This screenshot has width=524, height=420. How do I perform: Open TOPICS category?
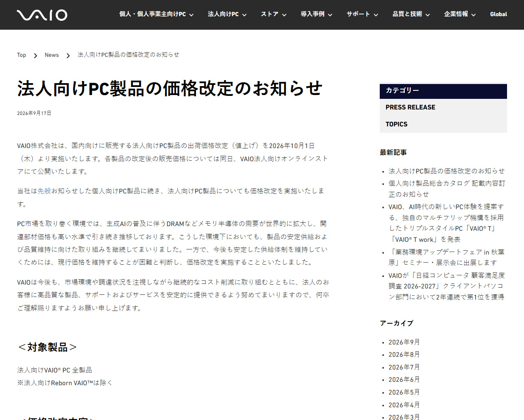click(396, 124)
